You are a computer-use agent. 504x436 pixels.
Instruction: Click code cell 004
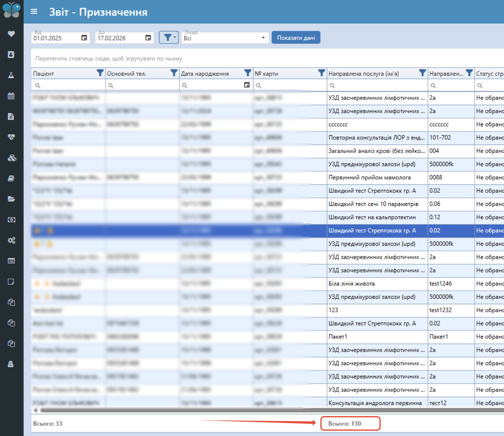click(451, 151)
